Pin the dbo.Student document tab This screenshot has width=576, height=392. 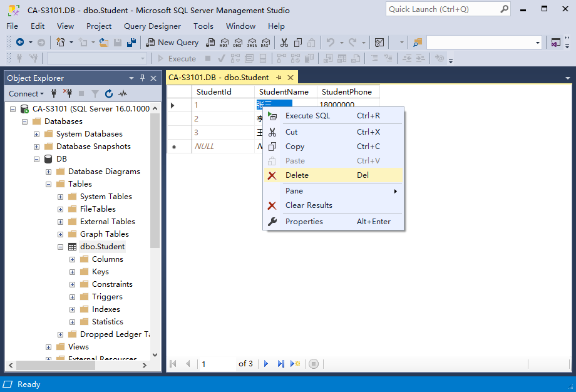pos(279,78)
